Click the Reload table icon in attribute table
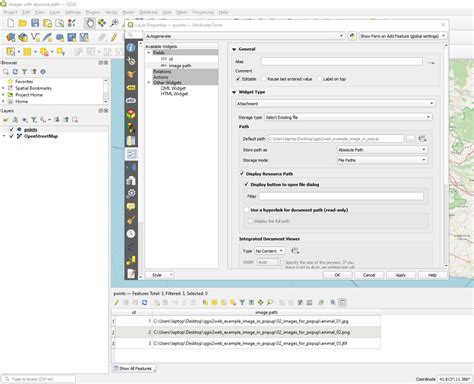This screenshot has width=474, height=384. [x=144, y=302]
